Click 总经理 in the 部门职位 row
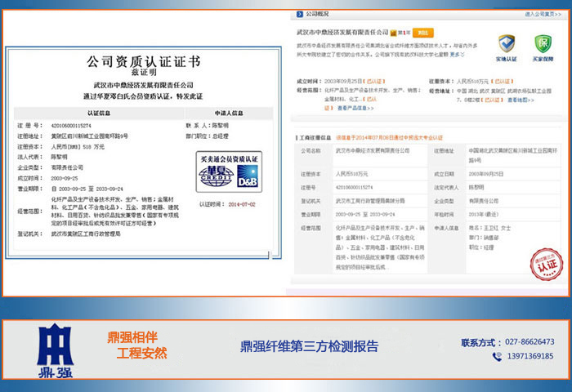This screenshot has width=572, height=392. click(220, 136)
